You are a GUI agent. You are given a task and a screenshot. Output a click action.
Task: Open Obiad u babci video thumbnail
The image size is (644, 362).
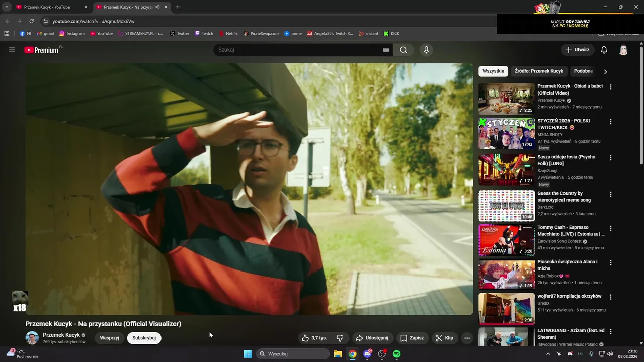[x=507, y=99]
